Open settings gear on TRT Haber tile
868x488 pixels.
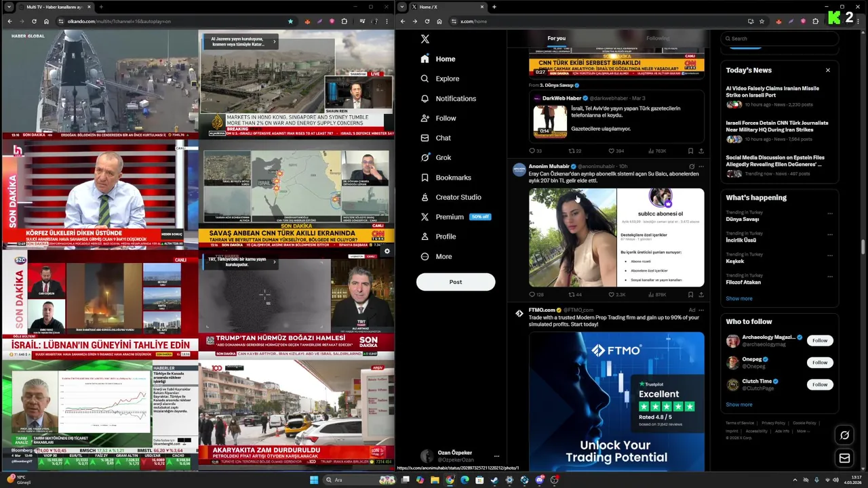pos(387,251)
